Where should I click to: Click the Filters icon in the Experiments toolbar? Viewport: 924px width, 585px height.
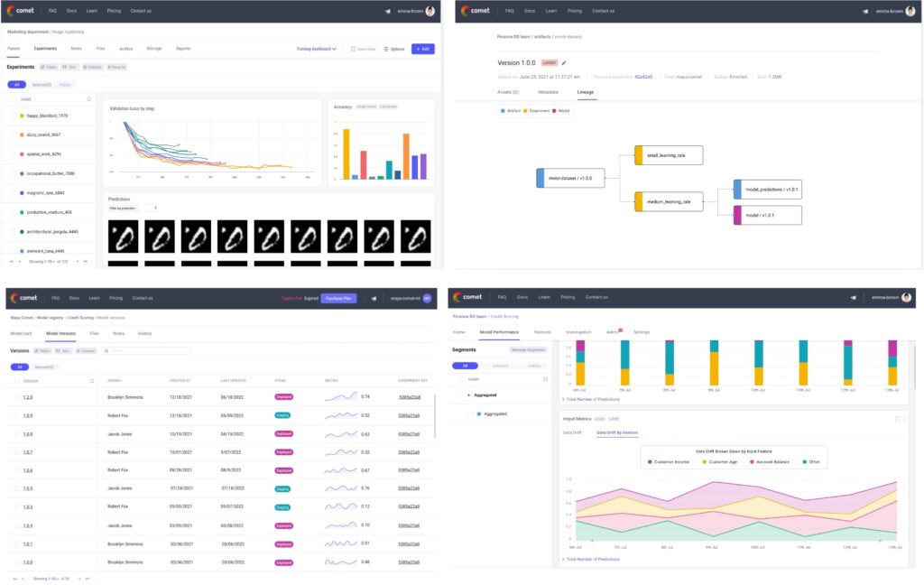tap(43, 67)
